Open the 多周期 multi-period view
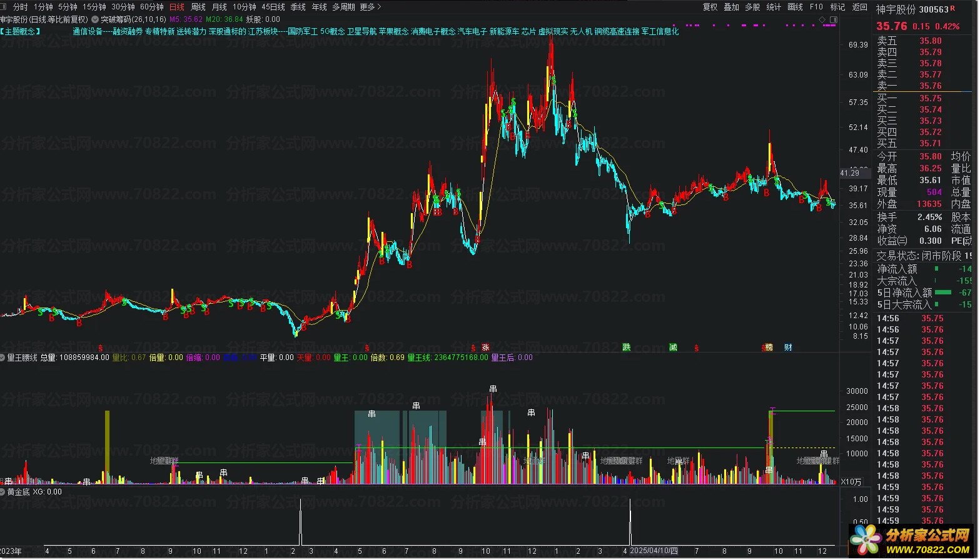 (x=343, y=7)
